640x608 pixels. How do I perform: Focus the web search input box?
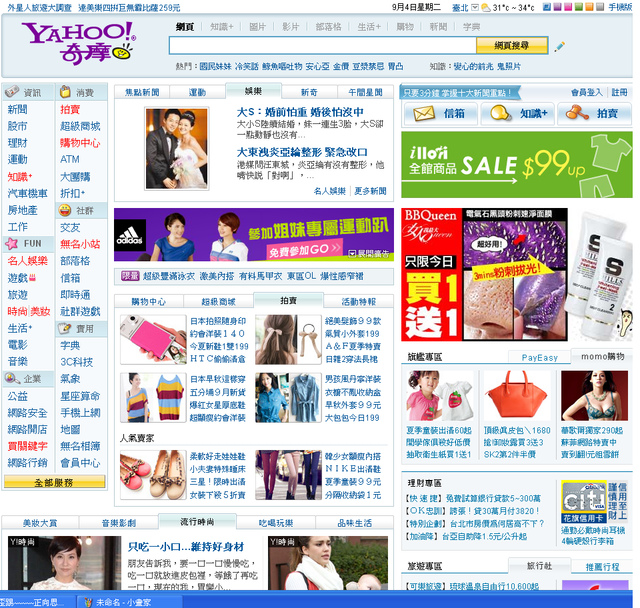pos(322,45)
